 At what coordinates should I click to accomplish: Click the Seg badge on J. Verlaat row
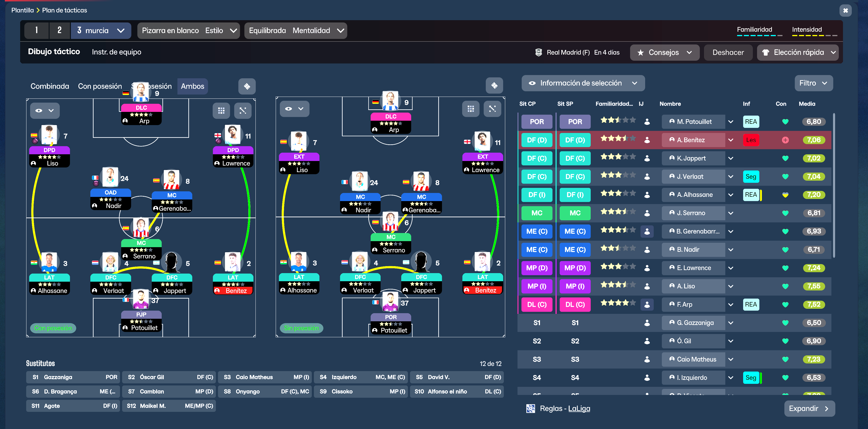pyautogui.click(x=751, y=177)
